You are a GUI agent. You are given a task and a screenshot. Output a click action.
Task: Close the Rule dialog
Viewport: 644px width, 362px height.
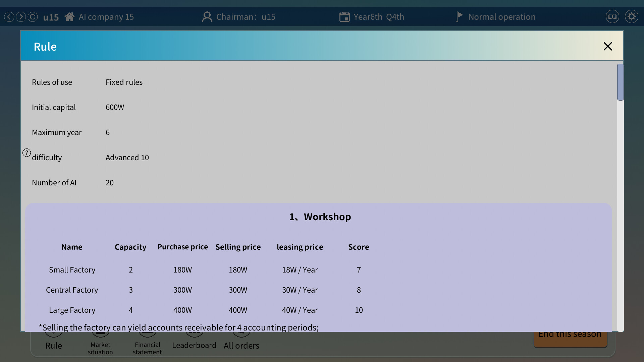point(607,46)
